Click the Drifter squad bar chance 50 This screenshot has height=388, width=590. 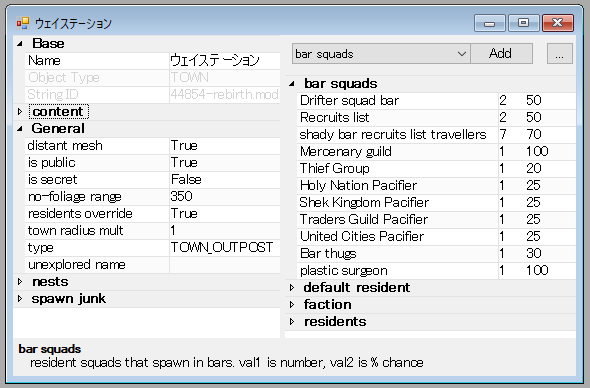pos(534,100)
